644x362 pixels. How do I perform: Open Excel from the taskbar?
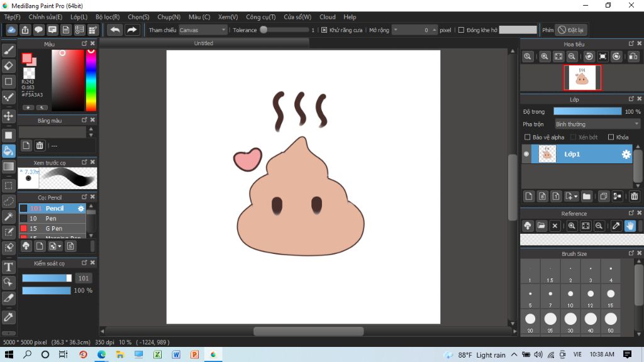coord(157,354)
